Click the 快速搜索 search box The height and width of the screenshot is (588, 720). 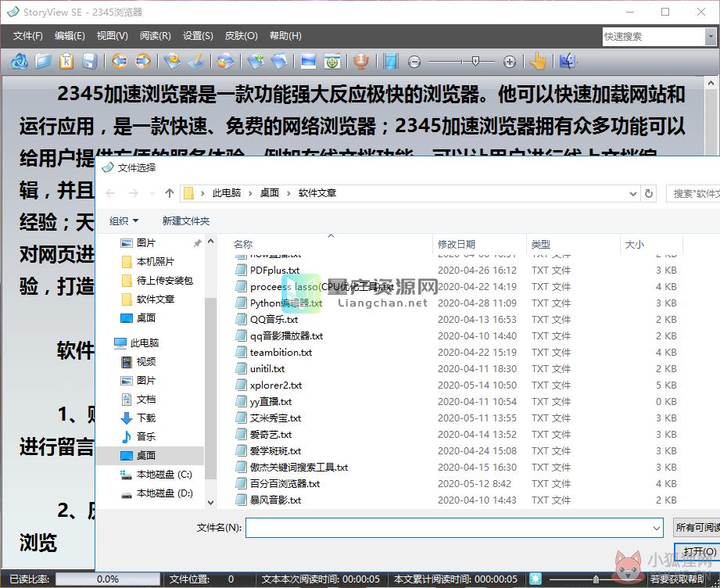point(654,36)
